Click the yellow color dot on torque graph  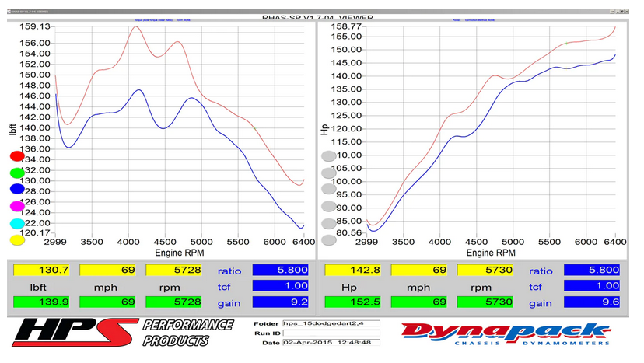click(16, 239)
